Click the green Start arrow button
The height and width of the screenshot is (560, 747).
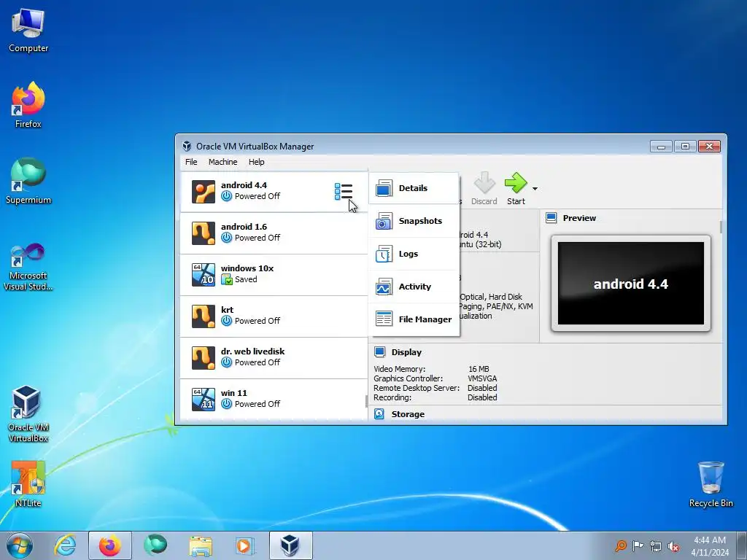516,189
